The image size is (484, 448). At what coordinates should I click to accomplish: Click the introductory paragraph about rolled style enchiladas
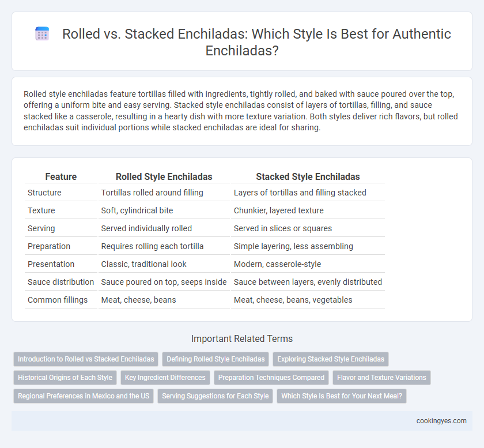(241, 111)
